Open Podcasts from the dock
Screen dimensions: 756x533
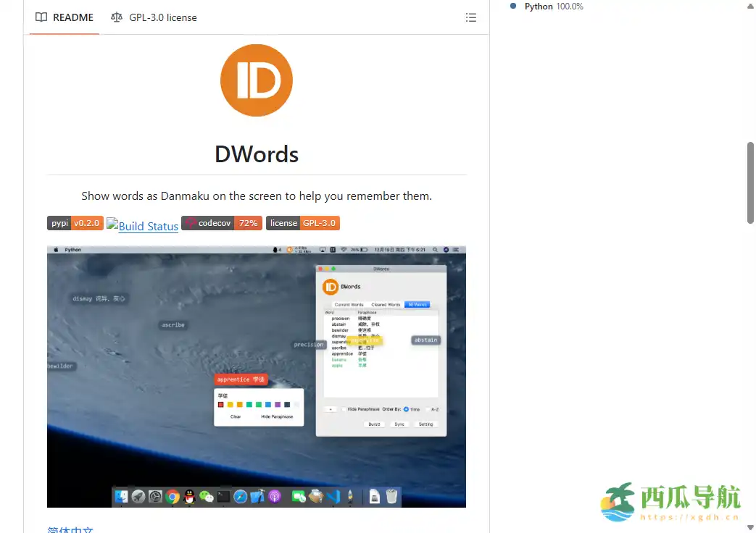(275, 496)
